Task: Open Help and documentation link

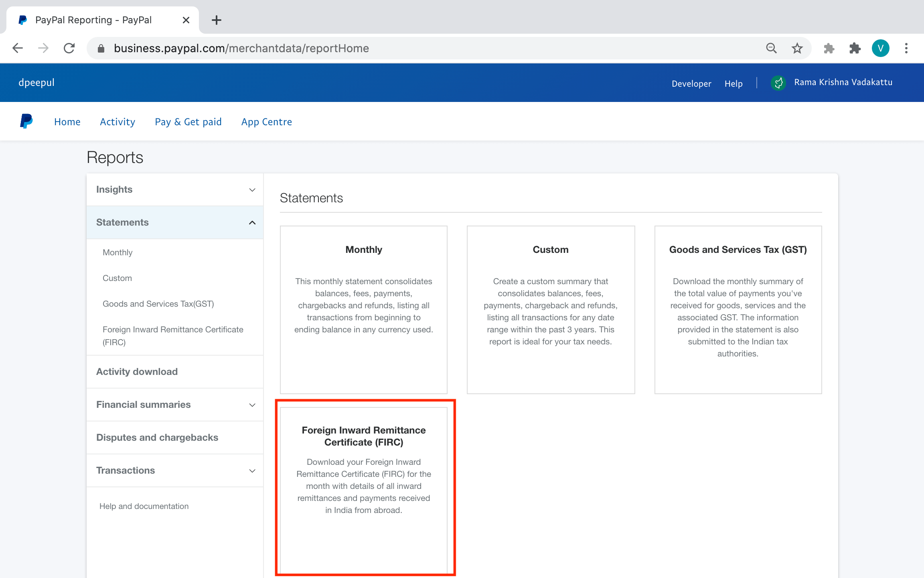Action: pyautogui.click(x=144, y=506)
